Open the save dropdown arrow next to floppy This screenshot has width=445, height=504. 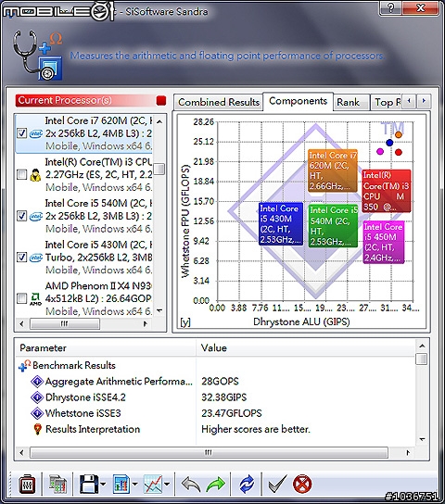103,484
